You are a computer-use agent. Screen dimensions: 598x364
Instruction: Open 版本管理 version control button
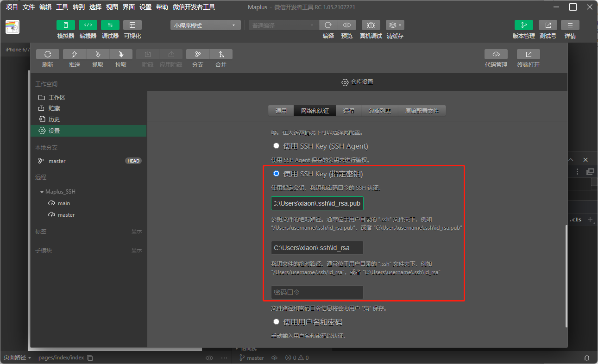click(x=524, y=25)
